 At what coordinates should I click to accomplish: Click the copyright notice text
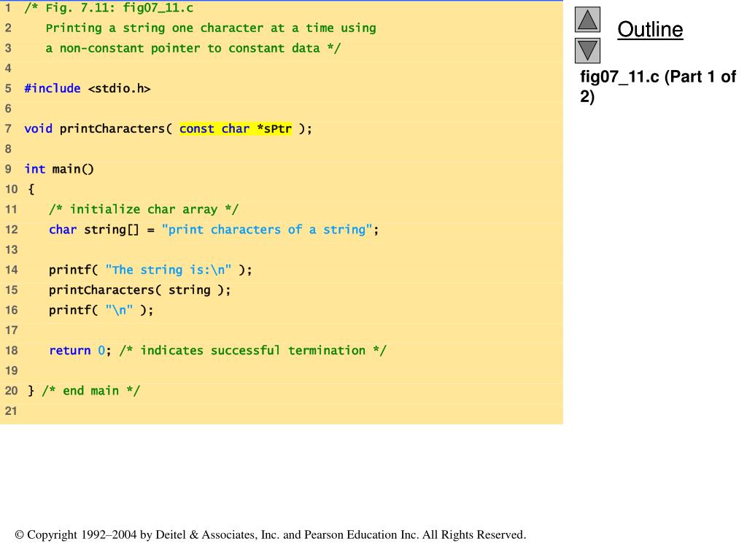coord(271,534)
